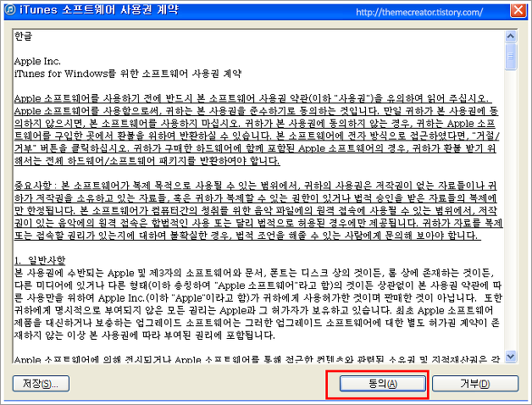Click the 'iTunes for Windows를 위한' title line

tap(128, 74)
